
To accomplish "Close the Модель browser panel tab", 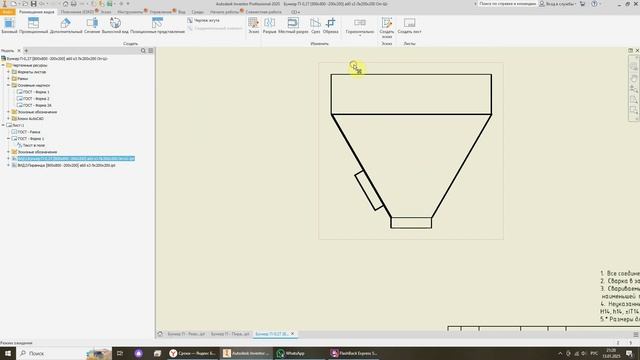I will pos(19,51).
